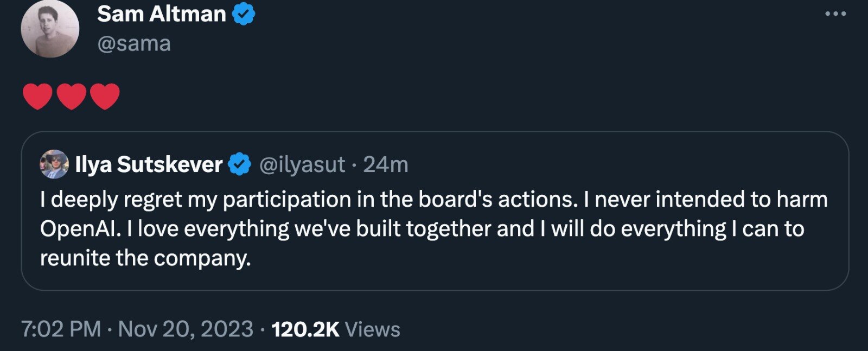Click the first red heart emoji
The height and width of the screenshot is (351, 868).
point(37,97)
